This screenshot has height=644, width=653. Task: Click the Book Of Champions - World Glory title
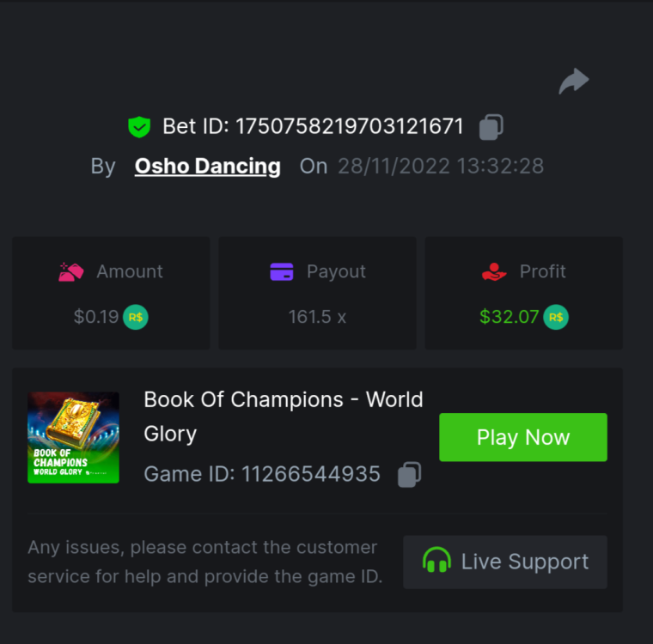[x=283, y=416]
